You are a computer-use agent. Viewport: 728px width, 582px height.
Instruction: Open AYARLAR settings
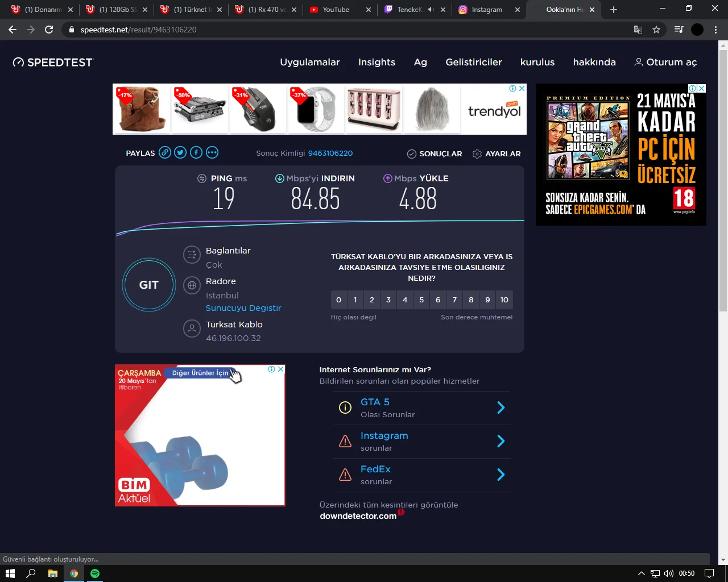pyautogui.click(x=497, y=153)
